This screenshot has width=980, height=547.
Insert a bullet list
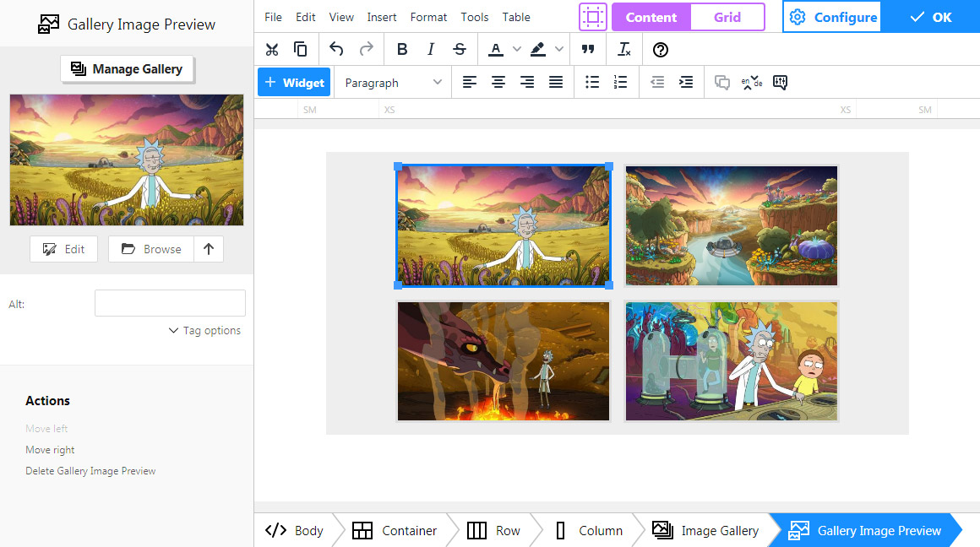click(x=592, y=82)
